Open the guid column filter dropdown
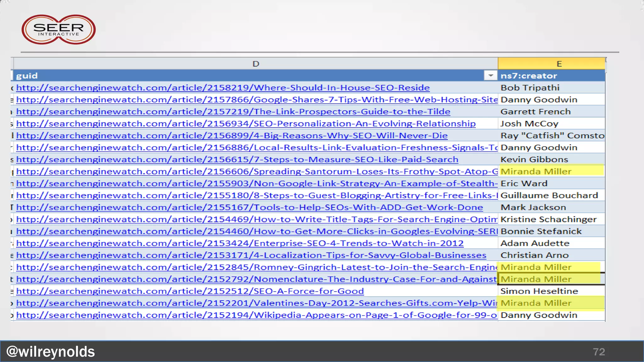The width and height of the screenshot is (644, 362). click(490, 75)
